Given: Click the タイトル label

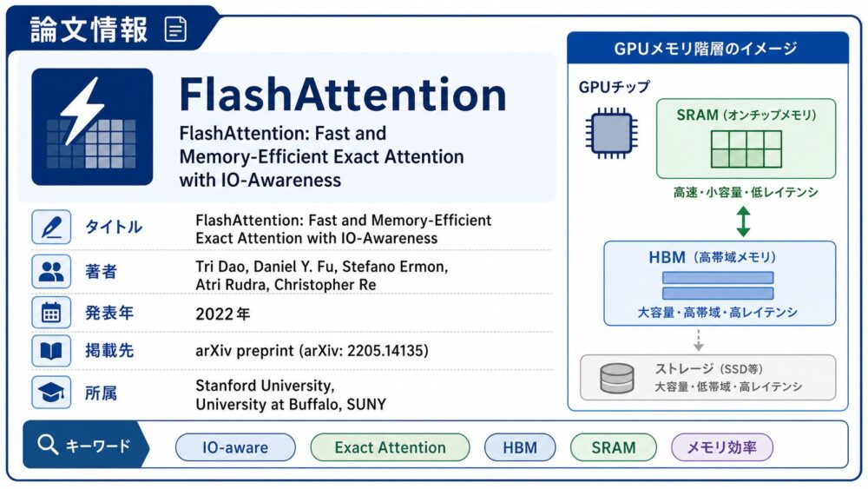Looking at the screenshot, I should click(114, 227).
